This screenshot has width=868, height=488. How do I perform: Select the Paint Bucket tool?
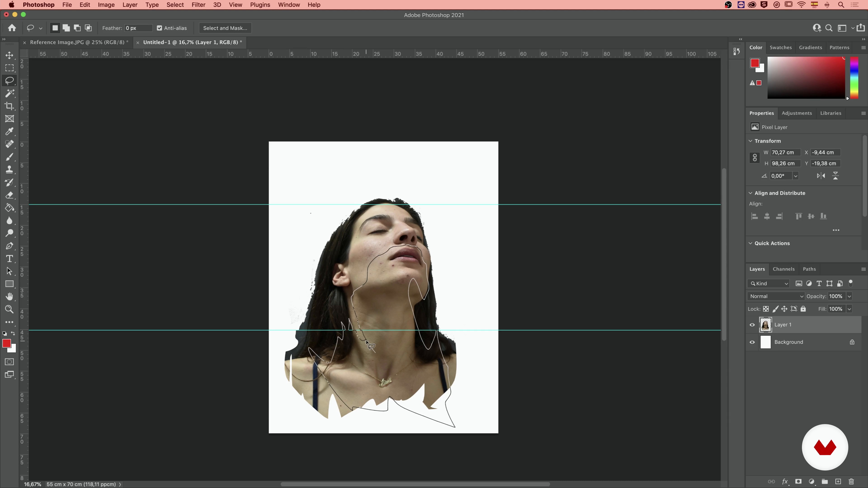pos(9,208)
